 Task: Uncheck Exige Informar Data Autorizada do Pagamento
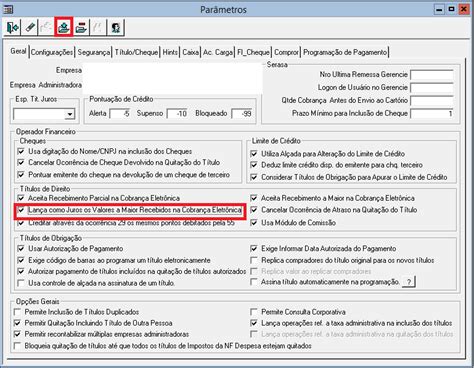click(x=254, y=249)
